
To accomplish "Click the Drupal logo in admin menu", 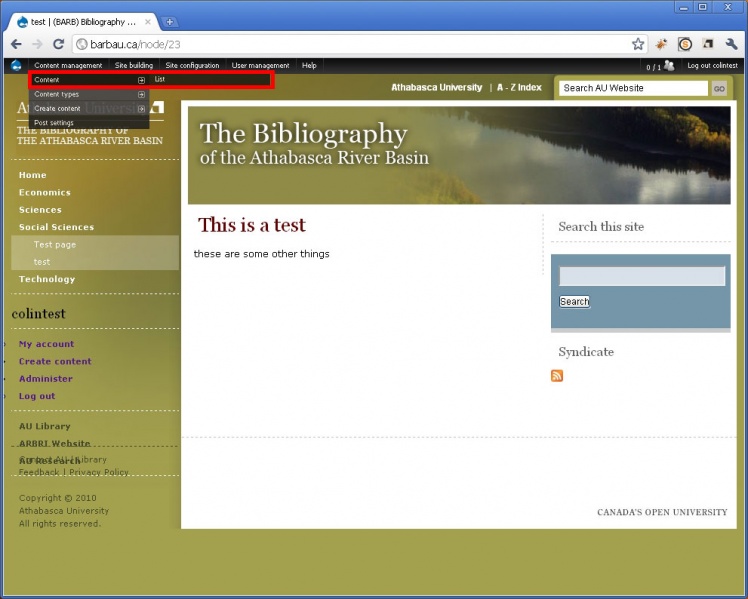I will coord(16,65).
